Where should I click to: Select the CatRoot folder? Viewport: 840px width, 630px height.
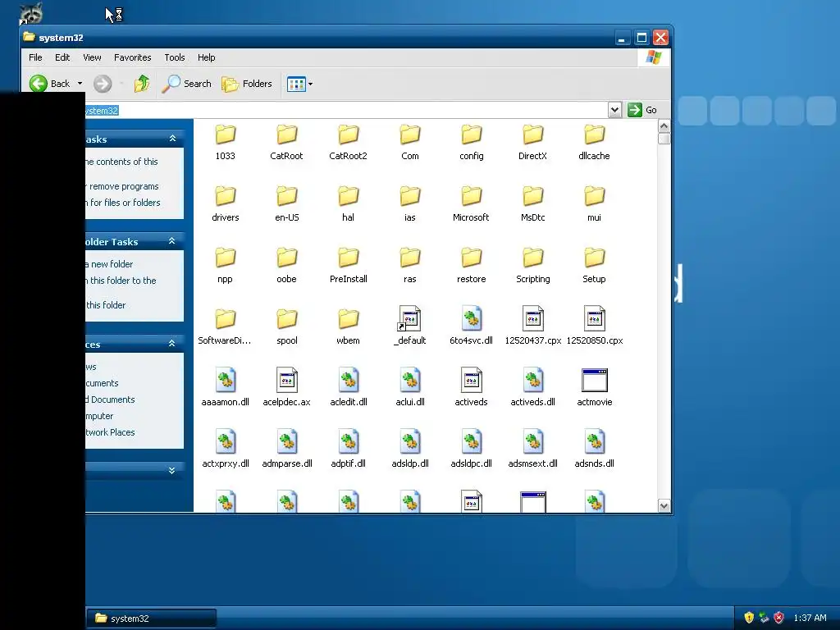point(286,143)
